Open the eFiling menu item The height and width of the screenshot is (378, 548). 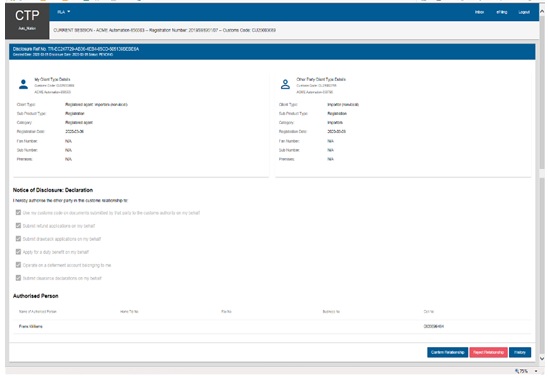click(x=502, y=12)
